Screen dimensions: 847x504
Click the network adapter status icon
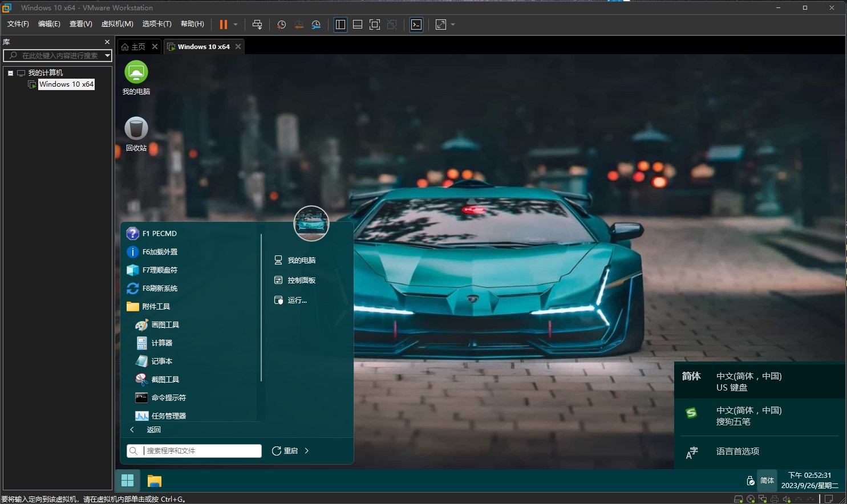[x=763, y=499]
